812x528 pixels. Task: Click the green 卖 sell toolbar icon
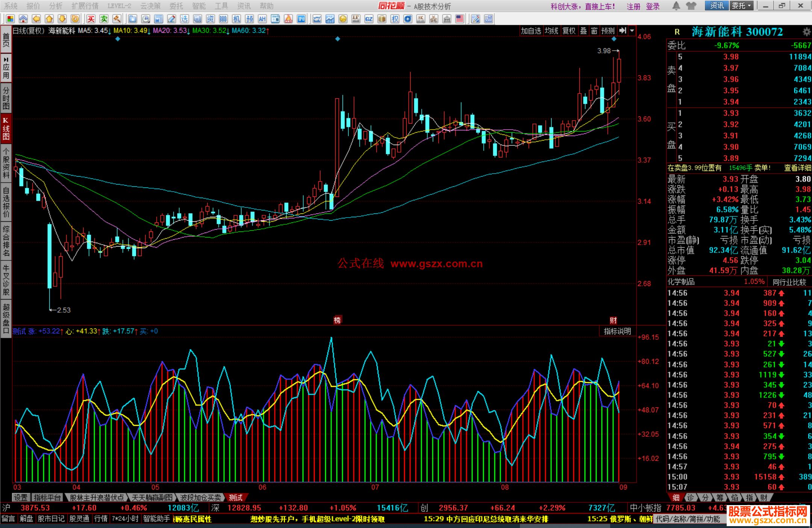tap(104, 19)
